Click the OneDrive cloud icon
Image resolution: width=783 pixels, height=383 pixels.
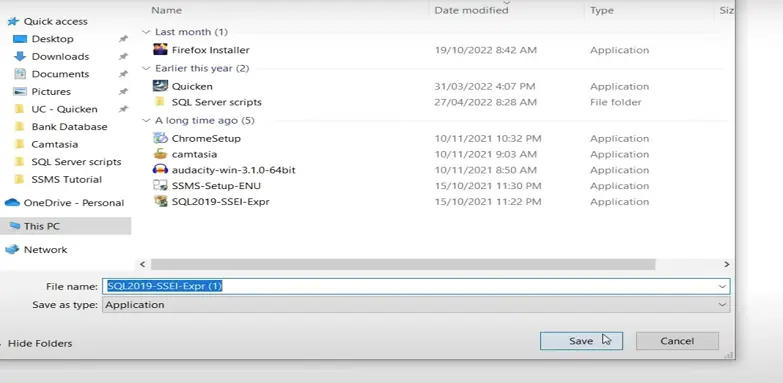point(12,203)
